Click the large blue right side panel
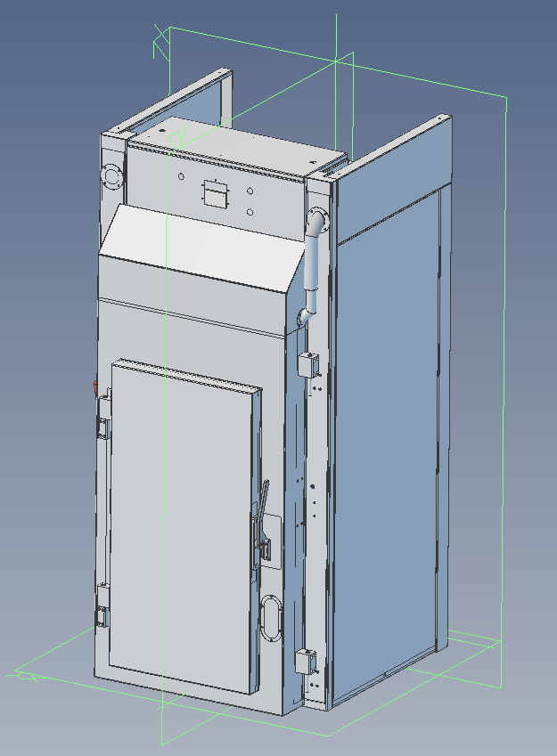The height and width of the screenshot is (756, 557). (x=387, y=449)
